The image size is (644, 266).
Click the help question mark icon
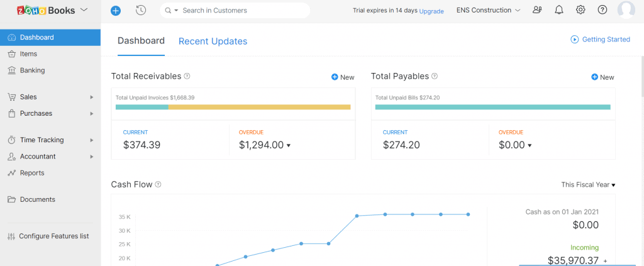pyautogui.click(x=602, y=10)
